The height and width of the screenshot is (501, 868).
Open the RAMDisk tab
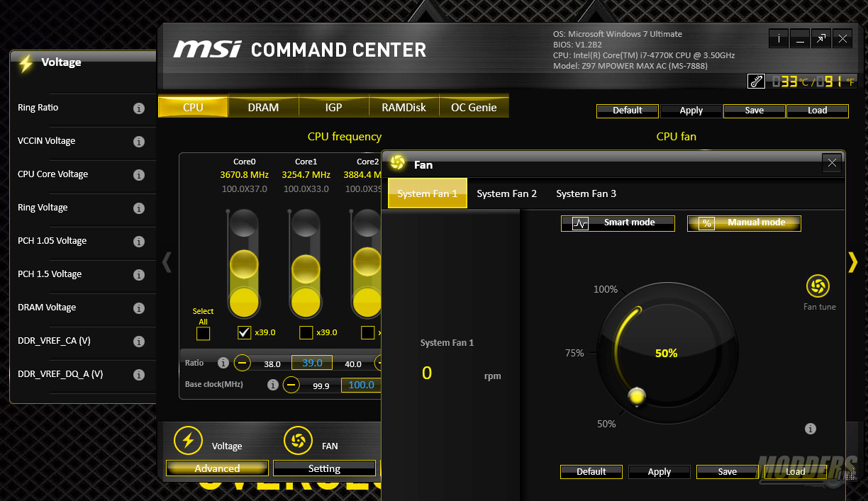[x=404, y=107]
